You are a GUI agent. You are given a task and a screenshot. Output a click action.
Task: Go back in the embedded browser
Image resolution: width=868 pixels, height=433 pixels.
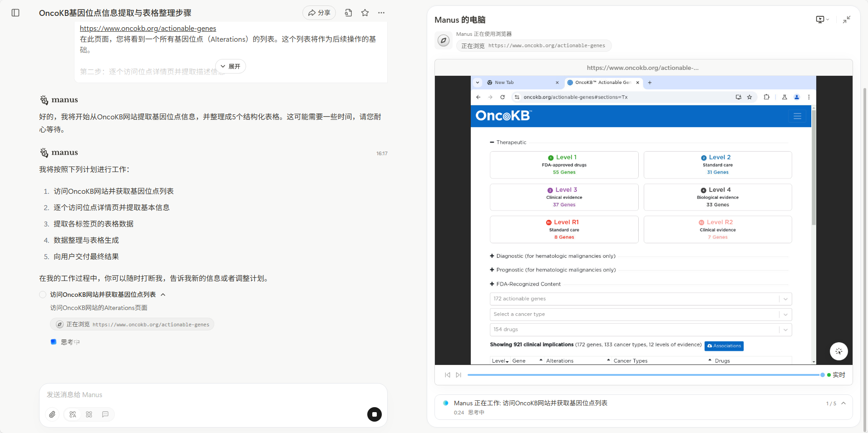[478, 97]
